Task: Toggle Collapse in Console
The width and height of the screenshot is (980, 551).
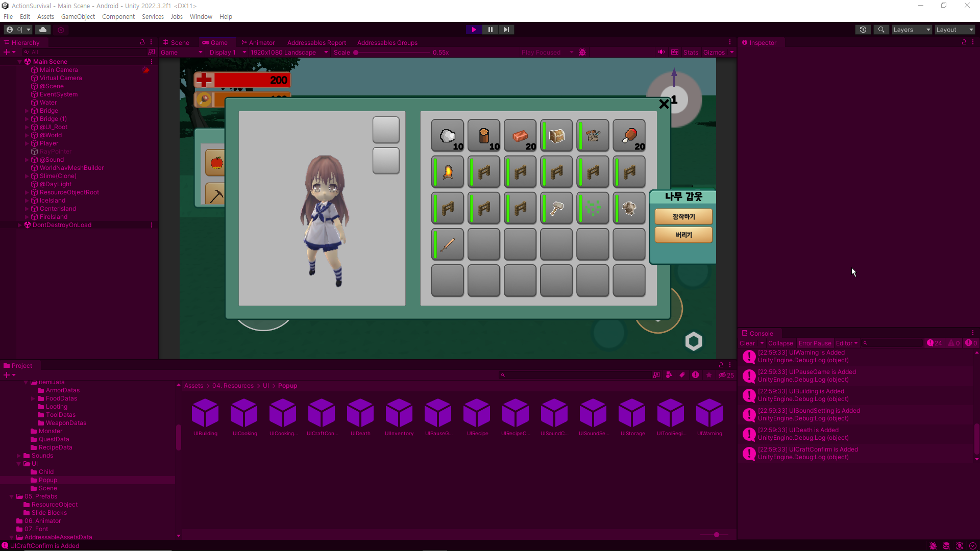Action: pos(780,343)
